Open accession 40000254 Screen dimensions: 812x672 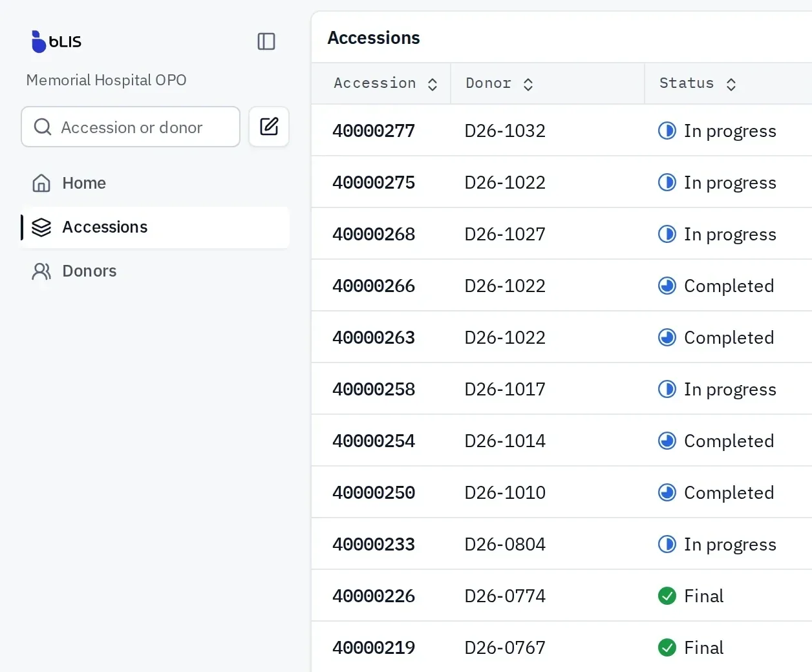tap(374, 441)
